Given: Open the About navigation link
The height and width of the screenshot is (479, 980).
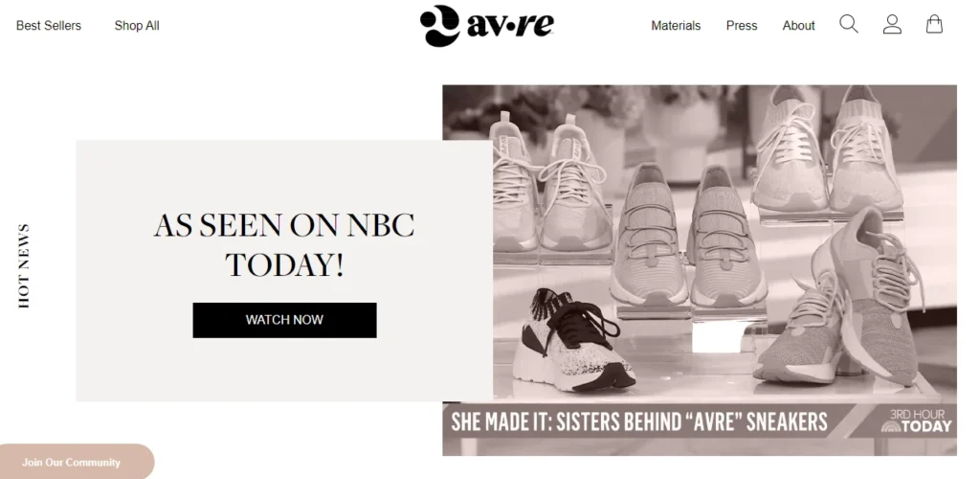Looking at the screenshot, I should [798, 26].
